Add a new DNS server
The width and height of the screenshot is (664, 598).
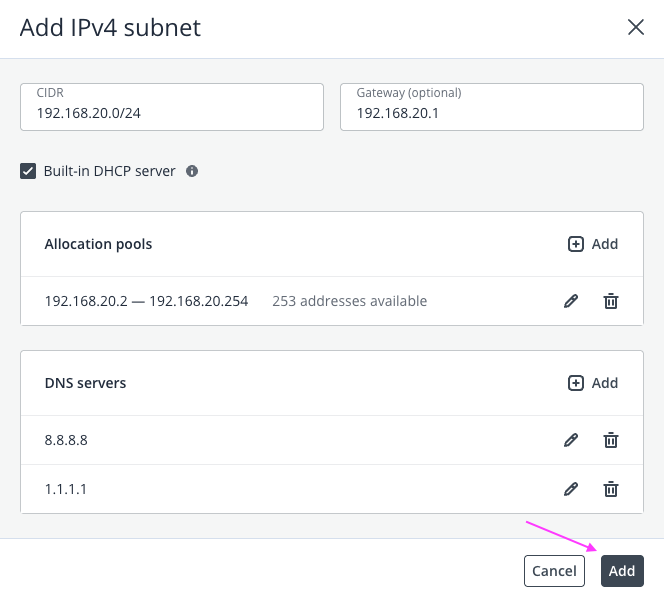coord(593,383)
